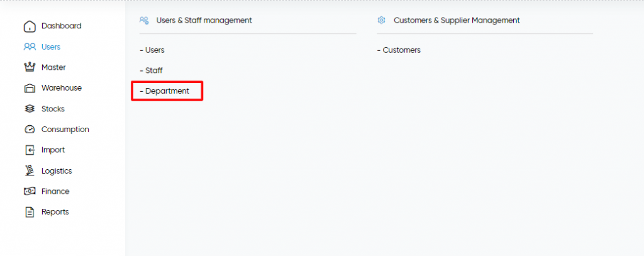Open the Warehouse menu item
Viewport: 644px width, 256px height.
pyautogui.click(x=62, y=88)
